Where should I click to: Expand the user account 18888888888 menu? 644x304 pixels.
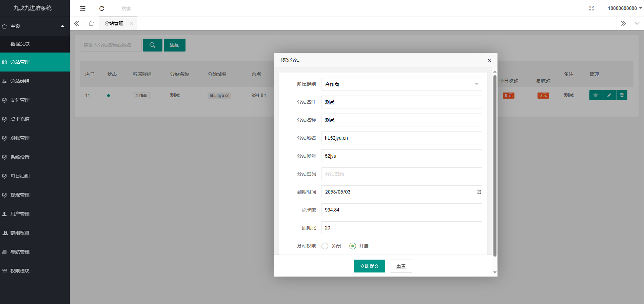625,8
